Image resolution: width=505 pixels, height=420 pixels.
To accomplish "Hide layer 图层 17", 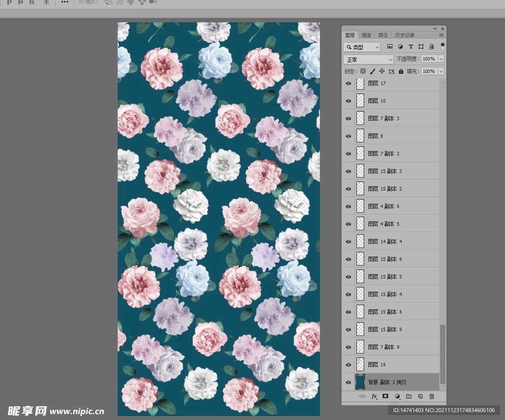I will click(348, 83).
